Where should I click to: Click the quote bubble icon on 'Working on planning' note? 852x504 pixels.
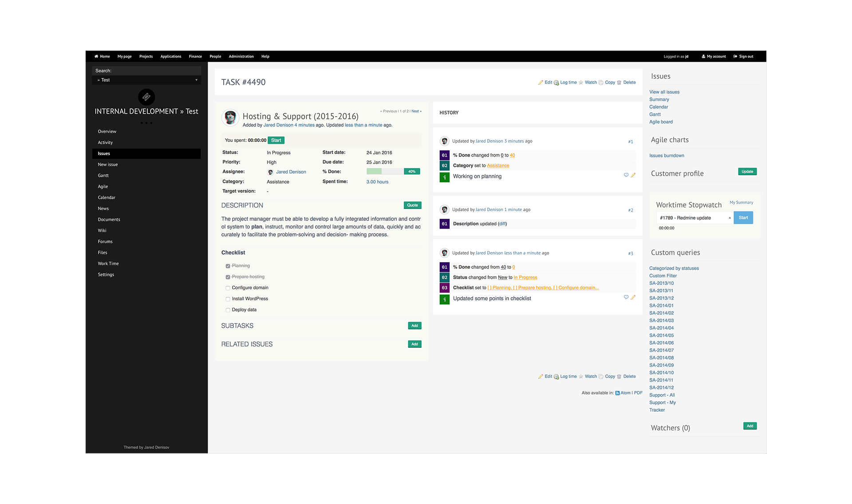(626, 175)
